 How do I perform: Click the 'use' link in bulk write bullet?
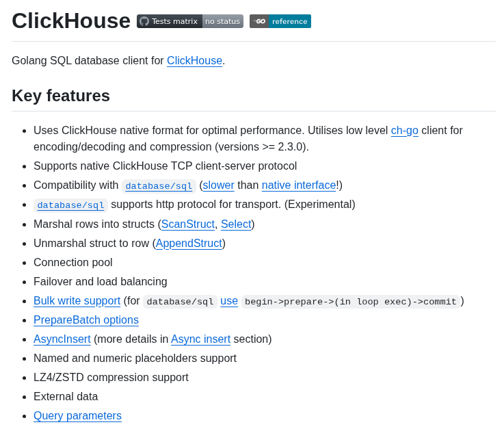coord(229,300)
